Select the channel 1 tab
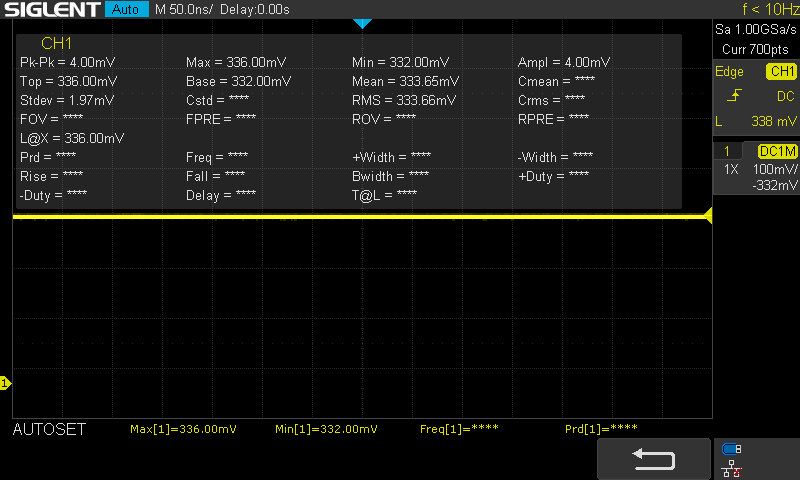Image resolution: width=800 pixels, height=480 pixels. pos(727,151)
